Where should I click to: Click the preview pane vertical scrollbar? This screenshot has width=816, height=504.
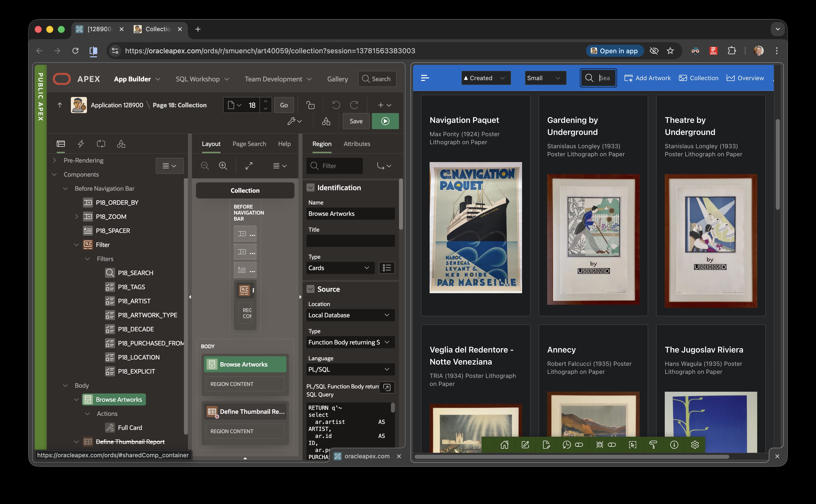click(x=777, y=165)
